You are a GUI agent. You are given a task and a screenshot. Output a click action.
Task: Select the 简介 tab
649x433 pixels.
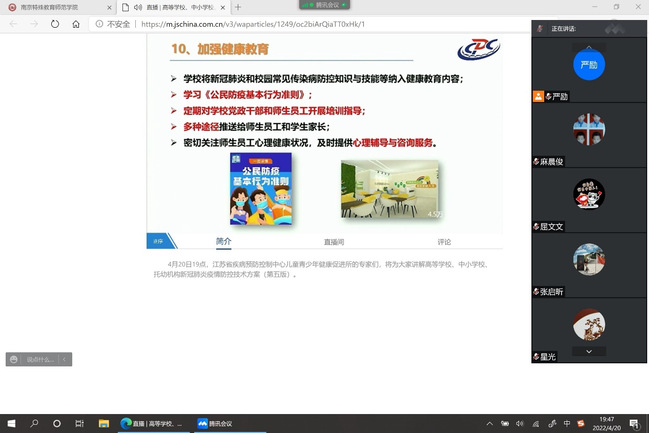223,242
